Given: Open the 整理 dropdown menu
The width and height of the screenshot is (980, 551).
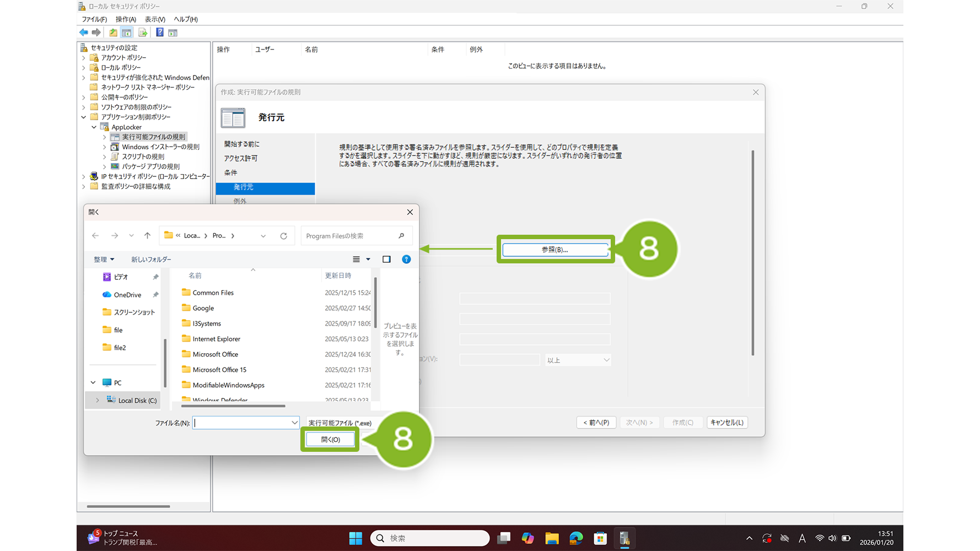Looking at the screenshot, I should [x=104, y=260].
